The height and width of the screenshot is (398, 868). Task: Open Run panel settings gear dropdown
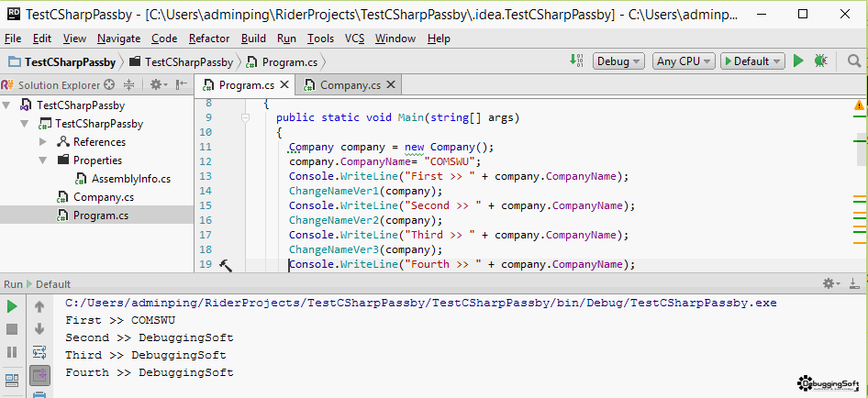[831, 284]
